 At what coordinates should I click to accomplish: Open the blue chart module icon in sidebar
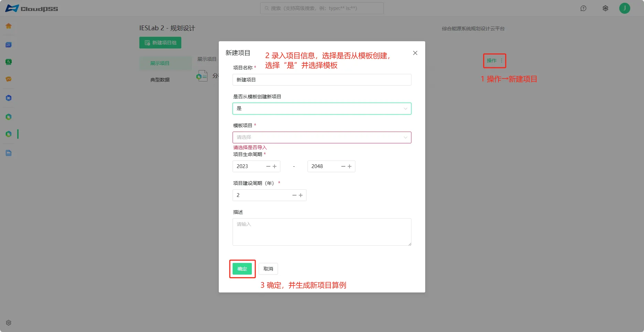click(x=9, y=45)
